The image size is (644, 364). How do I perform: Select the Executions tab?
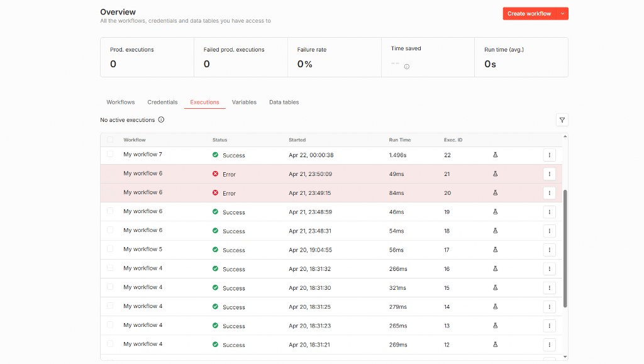204,102
